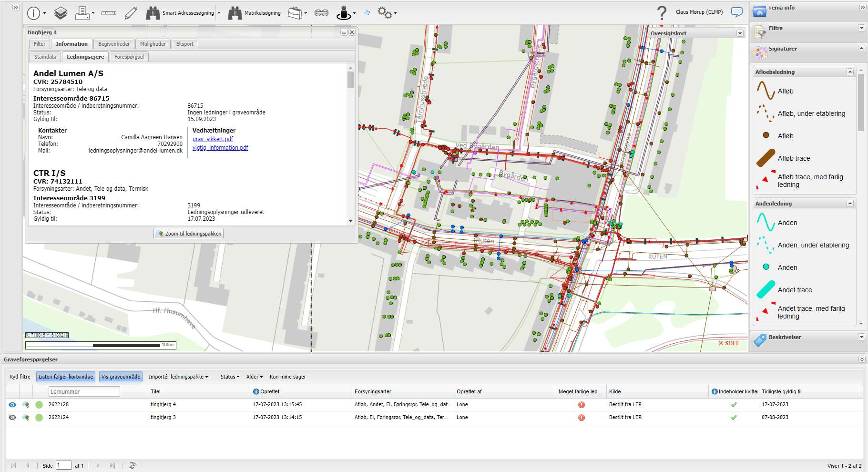Open the grav_sikkert.pdf attachment link
868x472 pixels.
pos(213,139)
